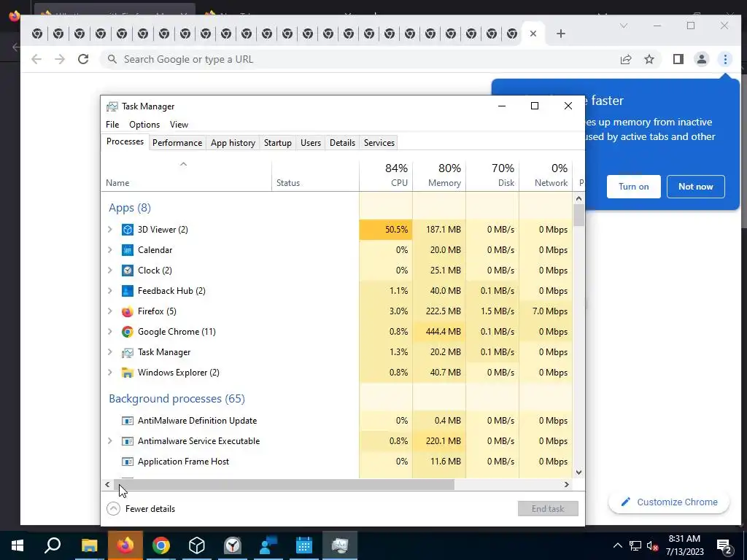Screen dimensions: 747x560
Task: Open Chrome tab search dropdown arrow
Action: [x=623, y=26]
